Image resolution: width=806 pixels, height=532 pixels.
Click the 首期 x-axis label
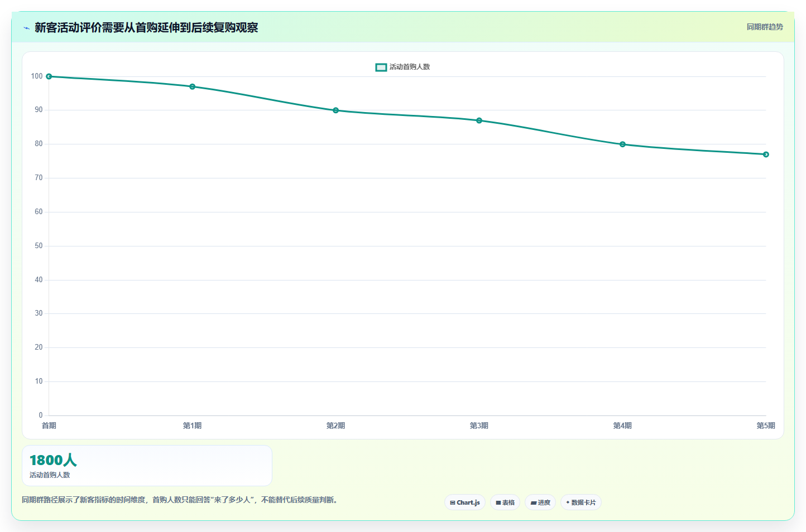click(x=49, y=425)
